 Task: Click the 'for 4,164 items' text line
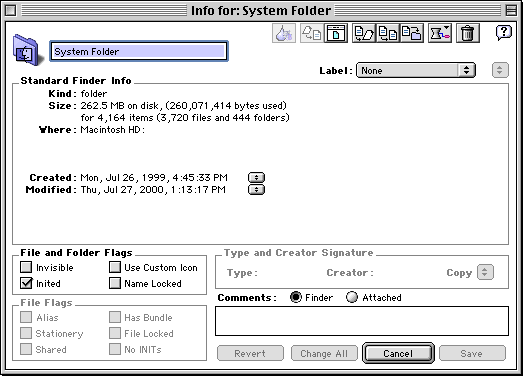click(185, 118)
